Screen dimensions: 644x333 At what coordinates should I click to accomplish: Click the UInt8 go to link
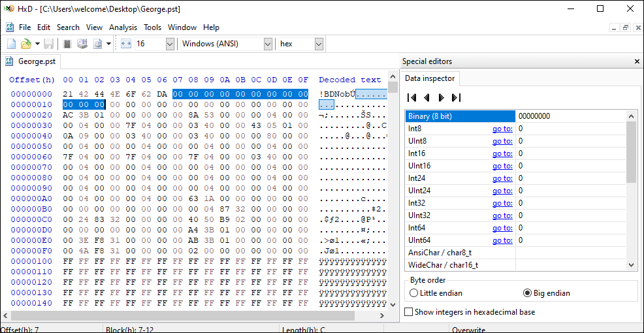(x=502, y=141)
